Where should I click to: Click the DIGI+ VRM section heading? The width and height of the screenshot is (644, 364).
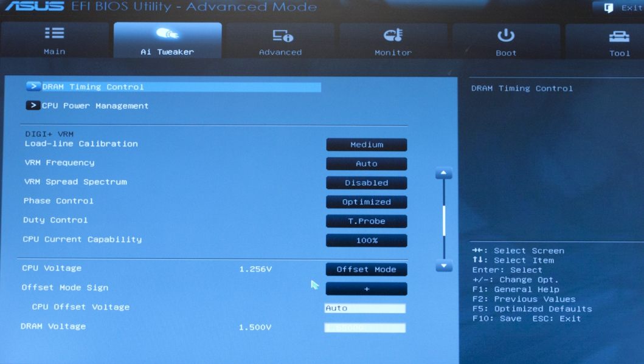(49, 134)
